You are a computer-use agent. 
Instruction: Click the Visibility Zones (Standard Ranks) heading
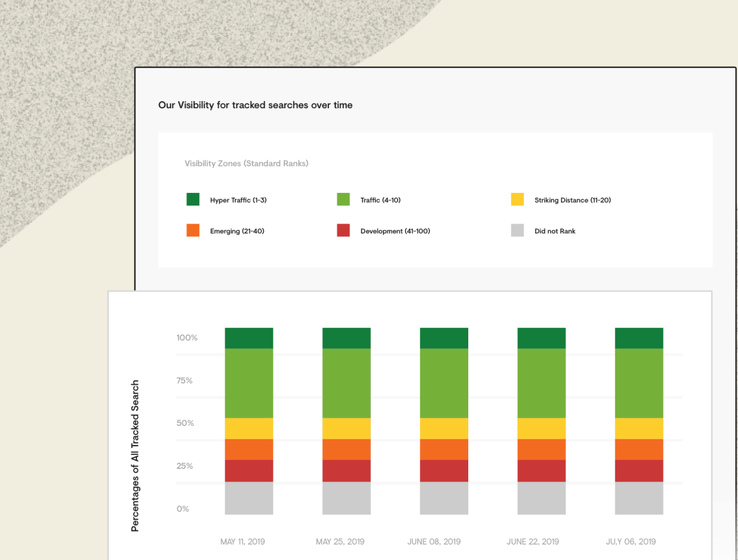246,164
